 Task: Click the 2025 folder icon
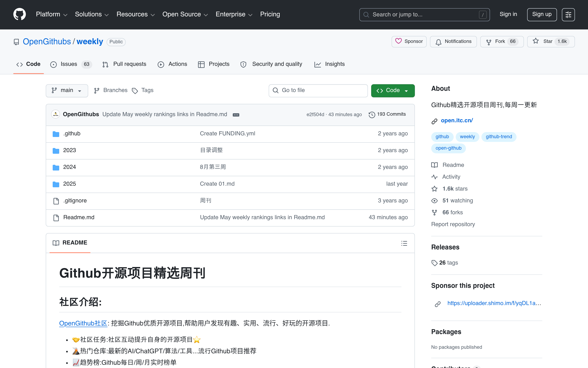coord(56,184)
